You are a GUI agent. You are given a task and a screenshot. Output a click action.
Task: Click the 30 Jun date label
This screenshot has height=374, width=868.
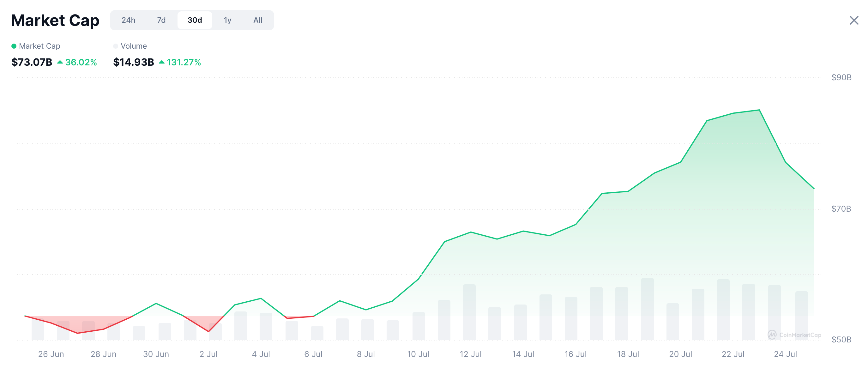pos(156,354)
